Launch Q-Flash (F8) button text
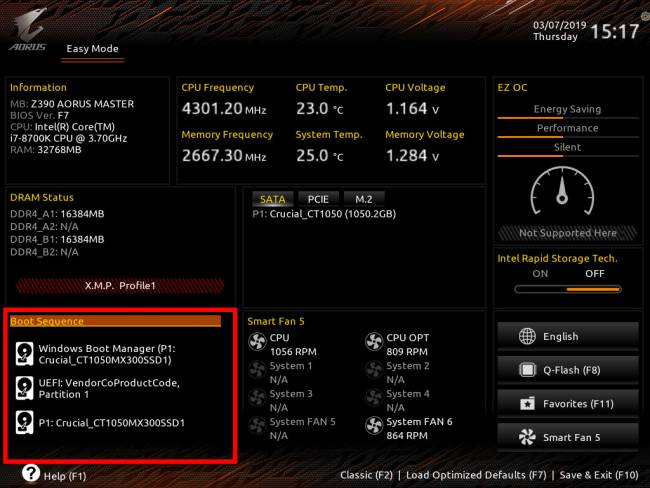Image resolution: width=650 pixels, height=488 pixels. pos(572,370)
